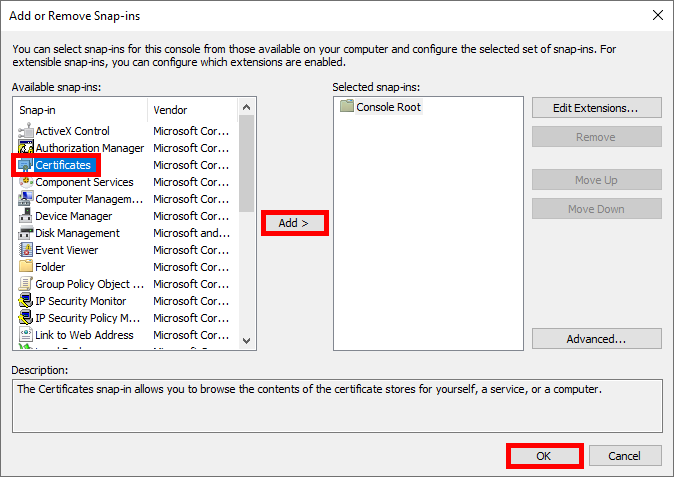Select Device Manager entry text
674x477 pixels.
74,216
